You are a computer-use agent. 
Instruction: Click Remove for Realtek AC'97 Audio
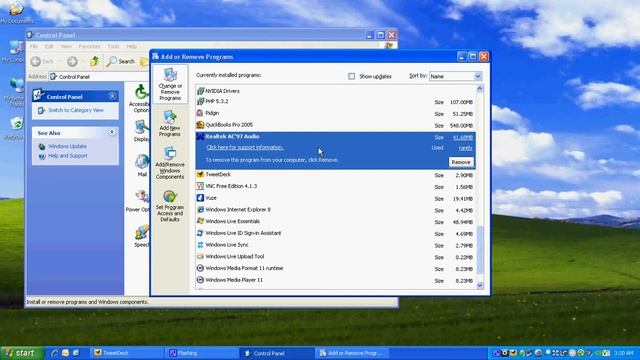(x=461, y=162)
